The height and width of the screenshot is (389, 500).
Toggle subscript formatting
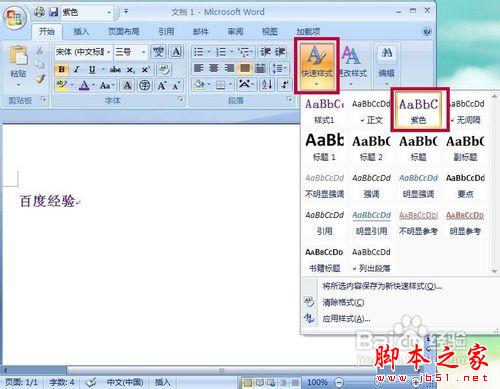(x=130, y=70)
